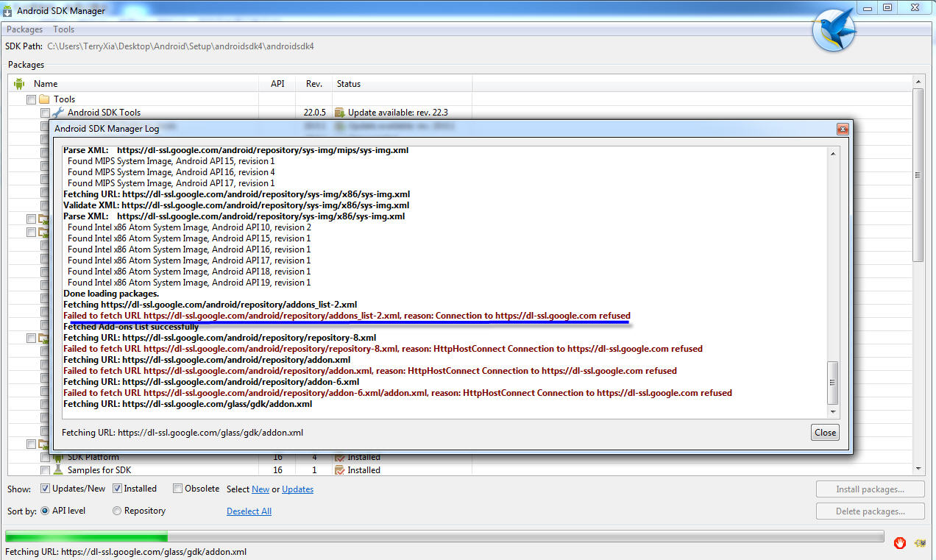936x560 pixels.
Task: Check the Samples for SDK checkbox
Action: [x=45, y=470]
